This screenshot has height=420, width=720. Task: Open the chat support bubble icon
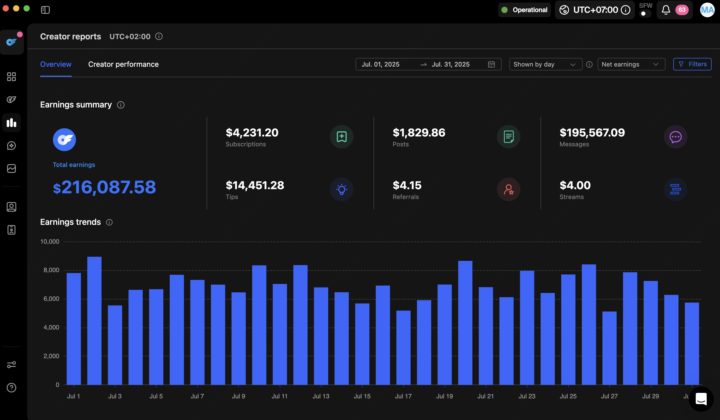click(701, 398)
